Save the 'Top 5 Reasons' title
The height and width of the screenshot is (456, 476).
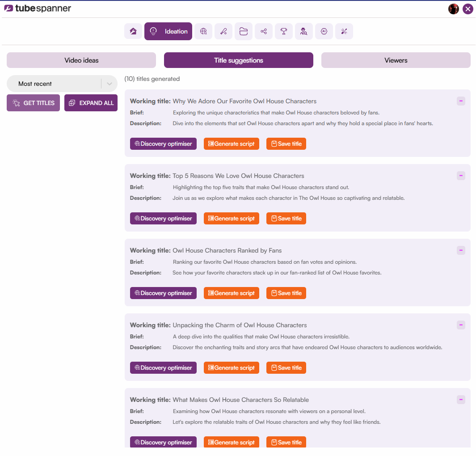pyautogui.click(x=286, y=218)
